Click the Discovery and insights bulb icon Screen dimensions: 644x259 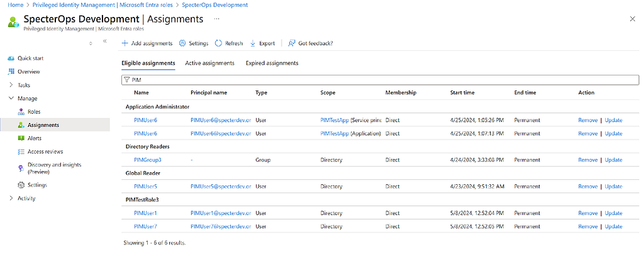[21, 168]
